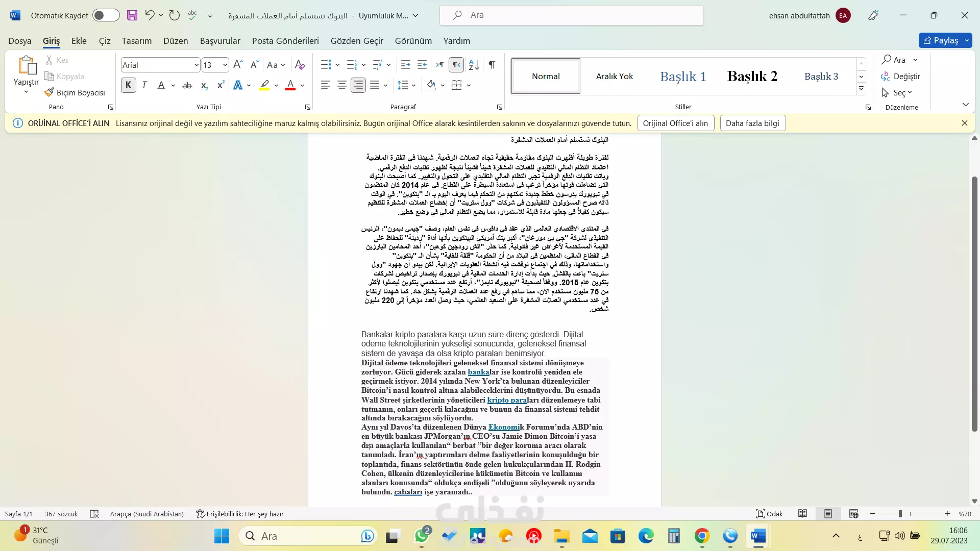
Task: Open the Dosya menu
Action: (20, 41)
